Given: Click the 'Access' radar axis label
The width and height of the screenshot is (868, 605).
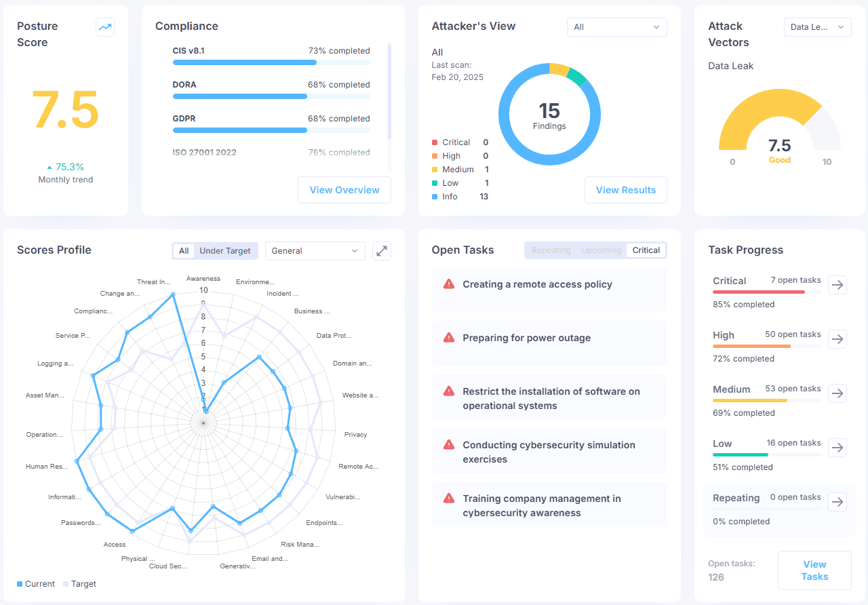Looking at the screenshot, I should pyautogui.click(x=115, y=545).
